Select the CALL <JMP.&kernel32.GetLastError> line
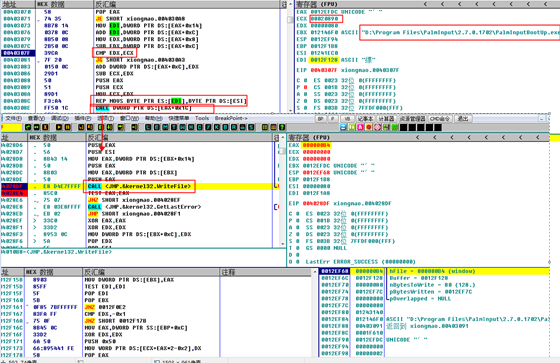Viewport: 560px width, 363px height. tap(145, 207)
